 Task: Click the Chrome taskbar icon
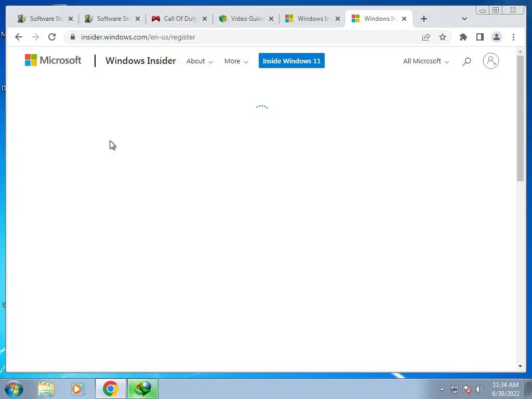[x=110, y=389]
